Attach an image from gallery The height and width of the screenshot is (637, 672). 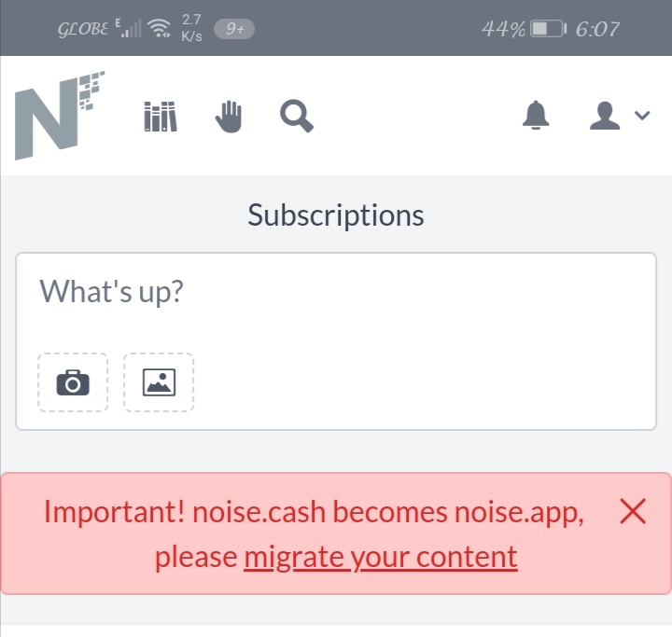click(159, 382)
